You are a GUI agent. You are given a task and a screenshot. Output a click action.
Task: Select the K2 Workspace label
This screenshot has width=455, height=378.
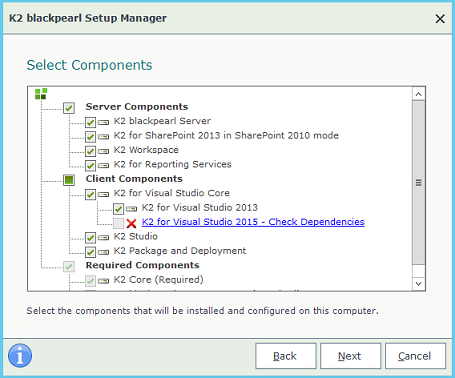[146, 150]
